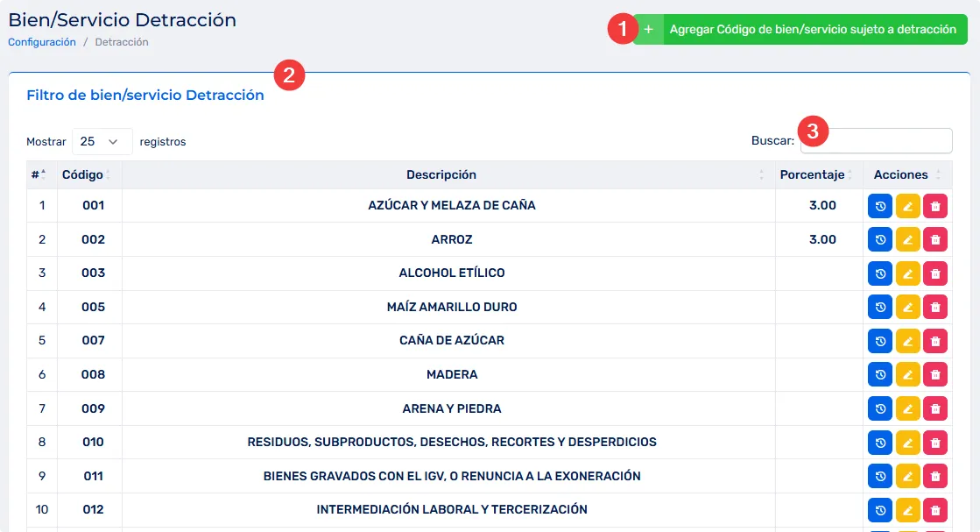
Task: Click the Detracción breadcrumb item
Action: point(122,42)
